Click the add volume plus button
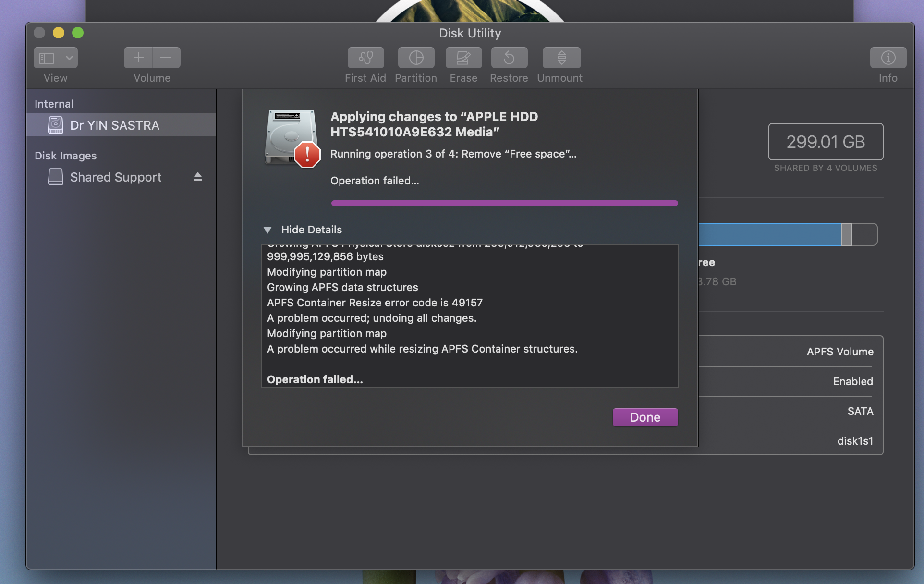The height and width of the screenshot is (584, 924). tap(138, 58)
